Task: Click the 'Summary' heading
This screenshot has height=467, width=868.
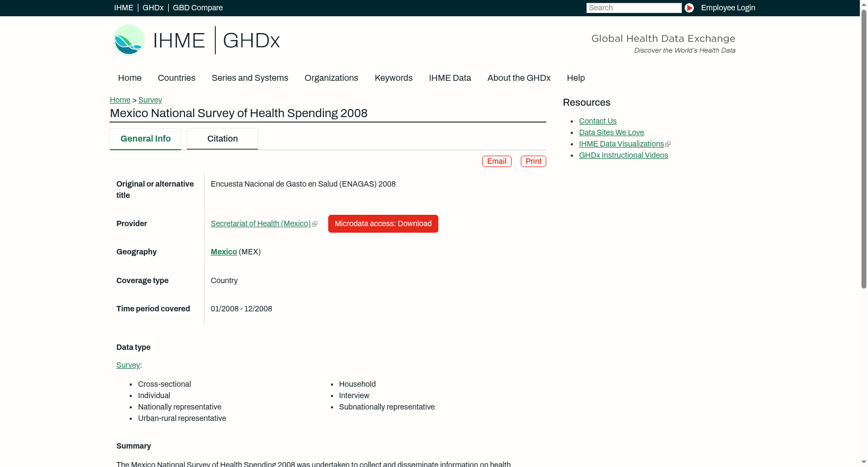Action: pyautogui.click(x=133, y=446)
